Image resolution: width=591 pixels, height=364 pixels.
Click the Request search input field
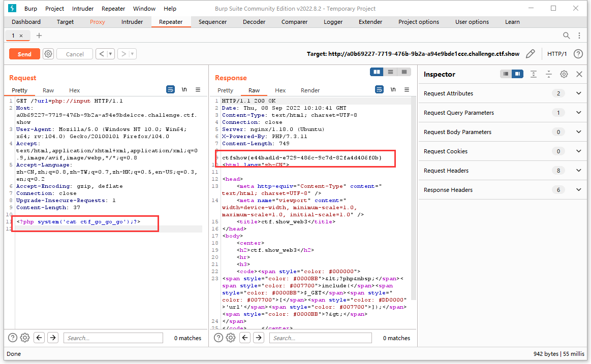pos(113,338)
